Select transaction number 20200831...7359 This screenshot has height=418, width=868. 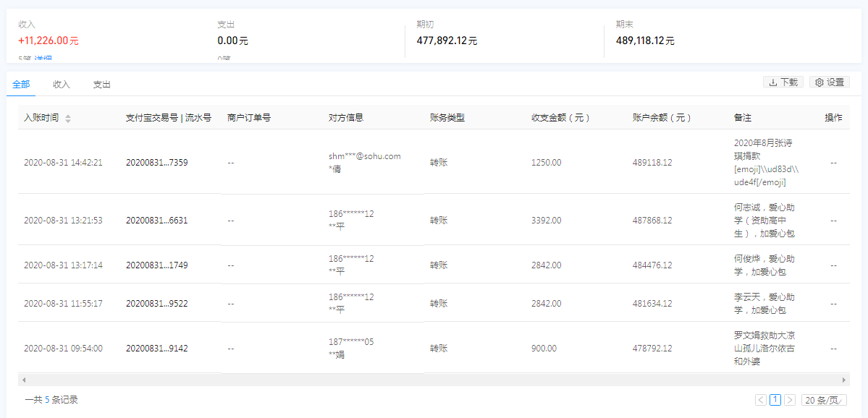pyautogui.click(x=156, y=163)
